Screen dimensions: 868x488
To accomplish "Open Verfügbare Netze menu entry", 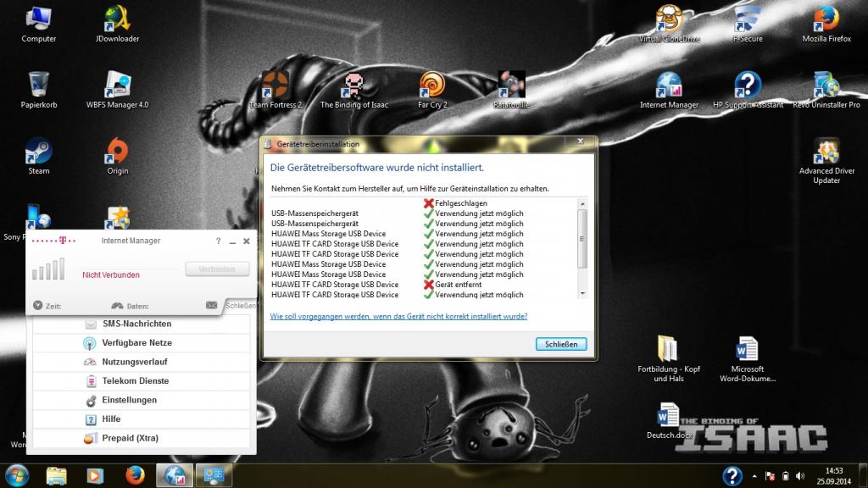I will [x=142, y=343].
